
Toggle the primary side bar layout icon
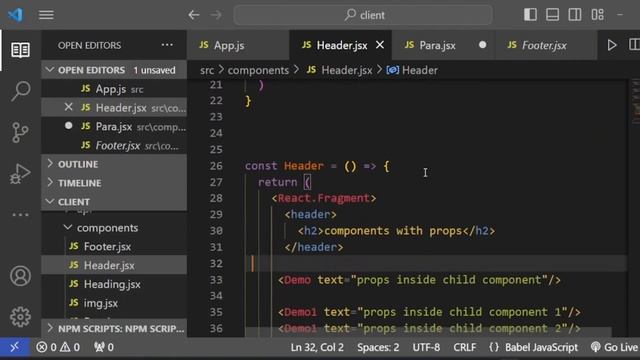click(x=530, y=15)
